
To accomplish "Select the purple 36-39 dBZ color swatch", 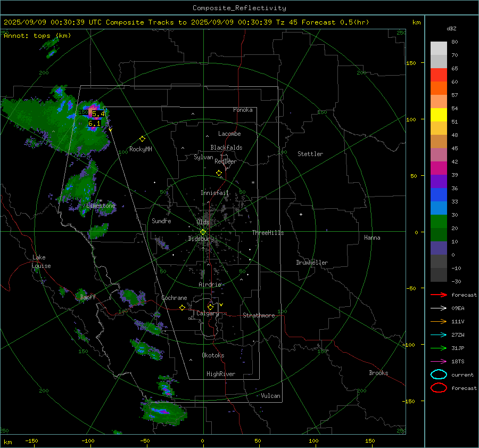I will coord(439,182).
